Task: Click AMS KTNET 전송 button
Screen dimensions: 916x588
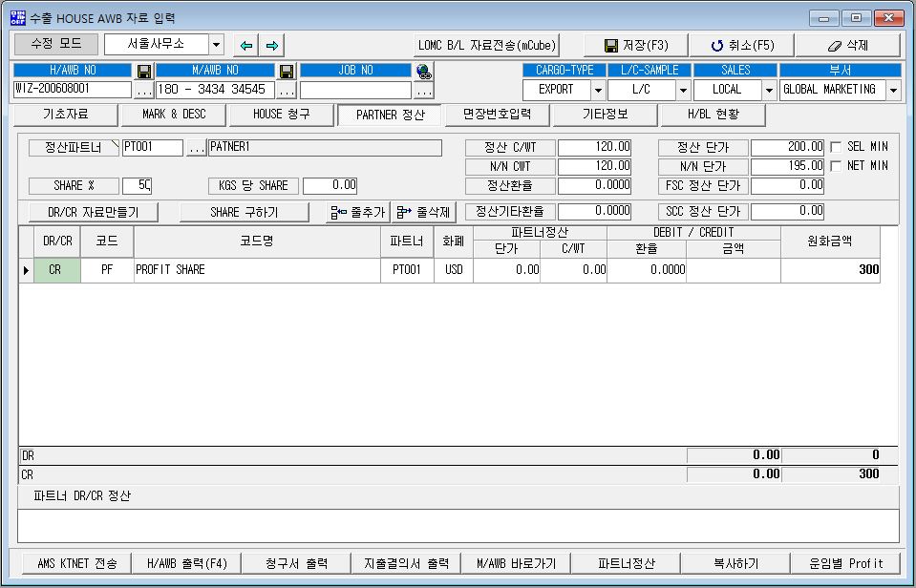Action: pos(77,563)
